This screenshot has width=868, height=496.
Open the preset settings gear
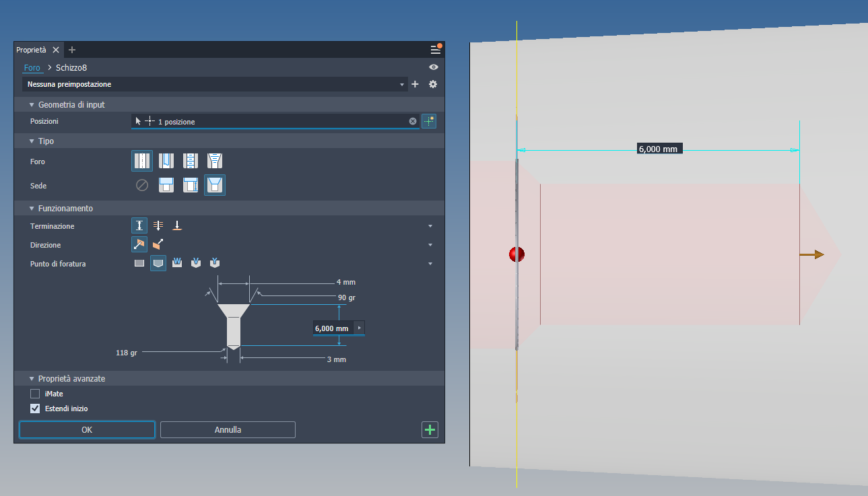click(x=433, y=84)
